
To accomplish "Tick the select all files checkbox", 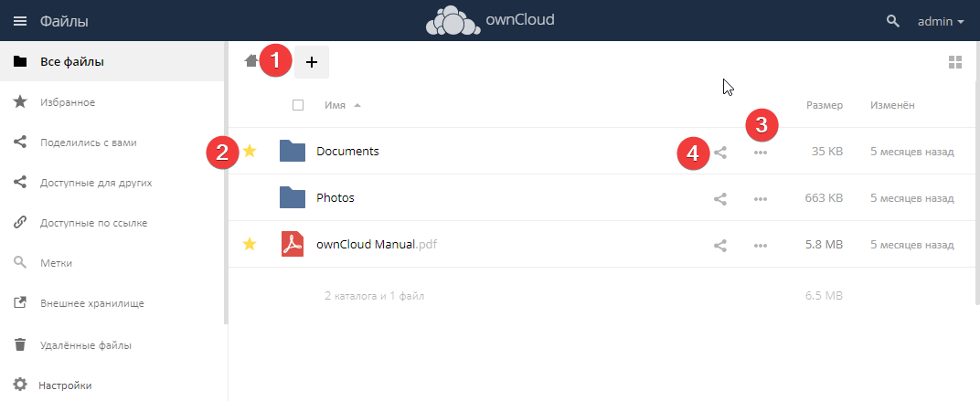I will click(298, 105).
